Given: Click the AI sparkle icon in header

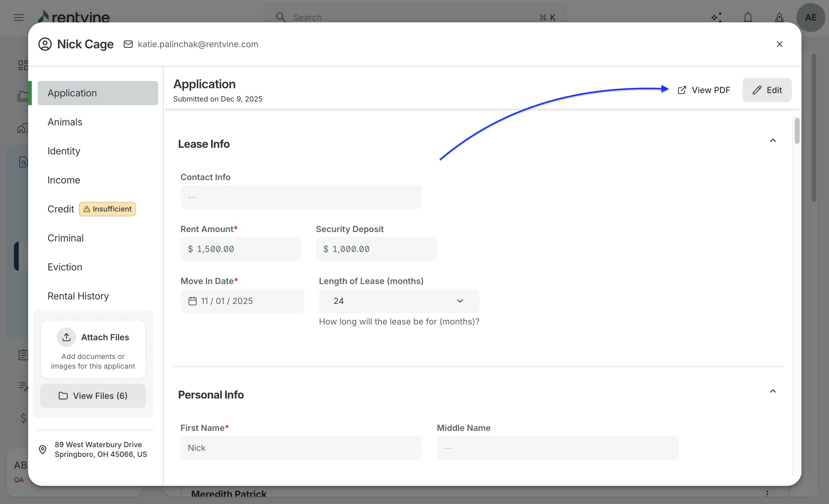Looking at the screenshot, I should point(716,17).
